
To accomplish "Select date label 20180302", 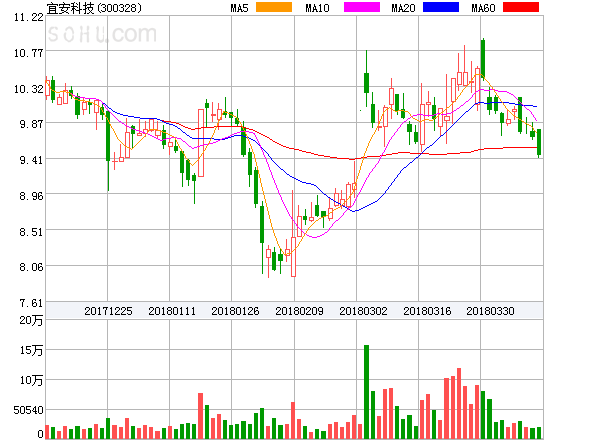I will pos(363,311).
